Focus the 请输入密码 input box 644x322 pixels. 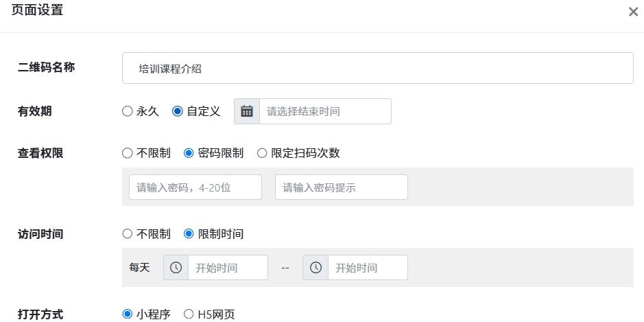coord(195,187)
